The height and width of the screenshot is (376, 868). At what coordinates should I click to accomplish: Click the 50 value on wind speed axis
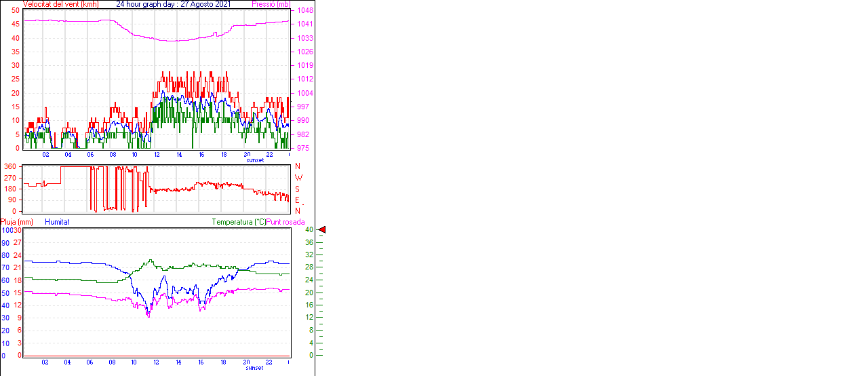point(15,11)
